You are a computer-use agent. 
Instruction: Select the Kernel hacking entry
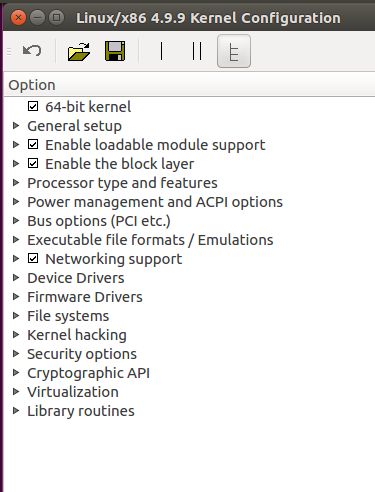pos(77,335)
